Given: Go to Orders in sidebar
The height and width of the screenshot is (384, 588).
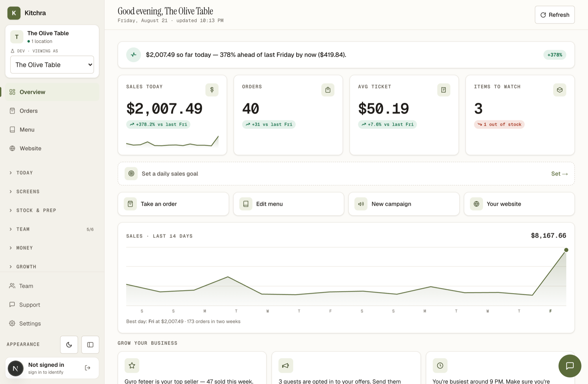Looking at the screenshot, I should pyautogui.click(x=52, y=111).
